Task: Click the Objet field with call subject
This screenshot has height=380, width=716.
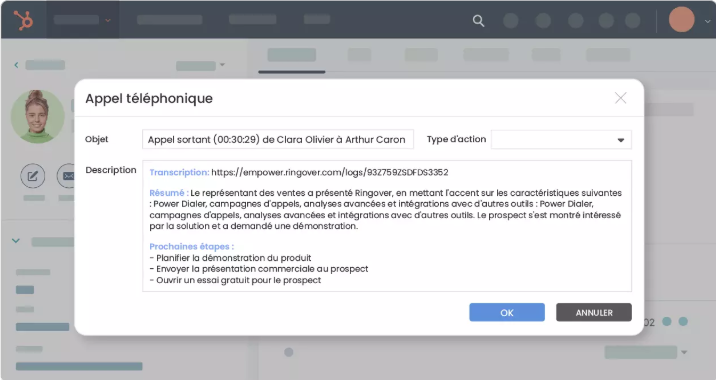Action: click(x=278, y=139)
